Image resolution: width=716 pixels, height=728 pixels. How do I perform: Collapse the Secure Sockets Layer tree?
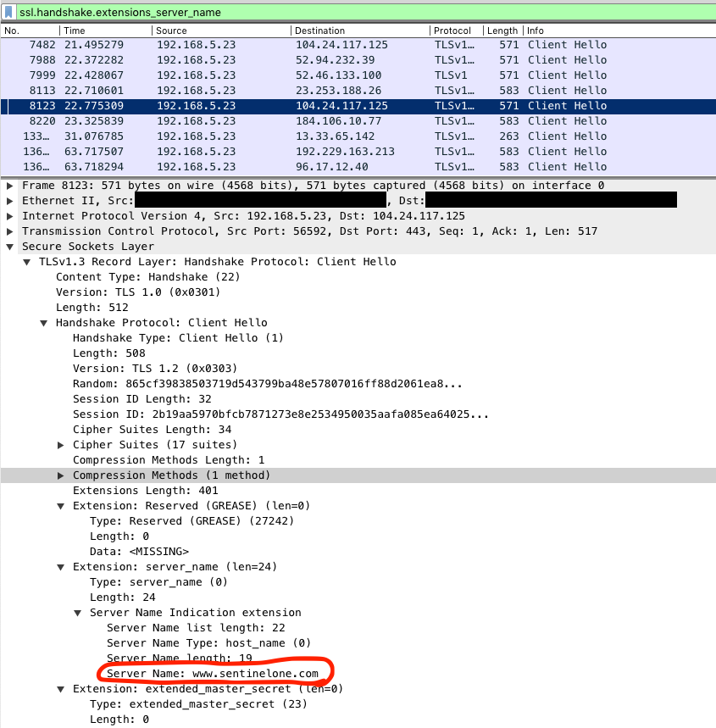pyautogui.click(x=10, y=247)
